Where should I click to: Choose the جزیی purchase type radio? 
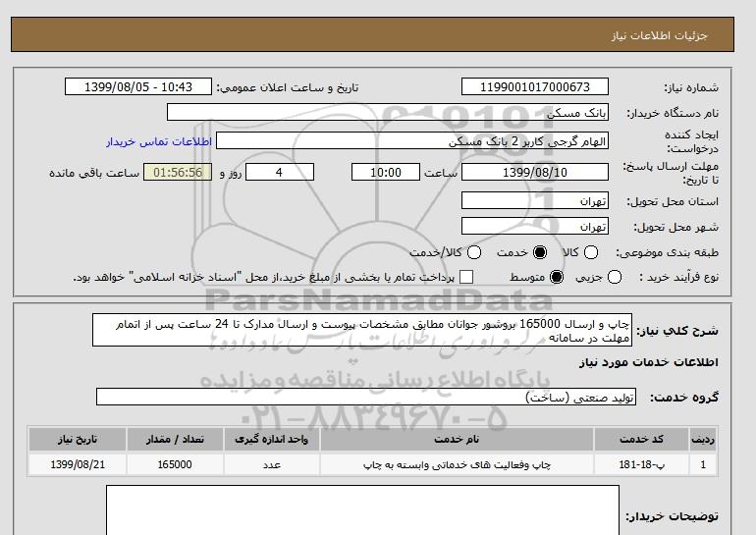pos(615,277)
